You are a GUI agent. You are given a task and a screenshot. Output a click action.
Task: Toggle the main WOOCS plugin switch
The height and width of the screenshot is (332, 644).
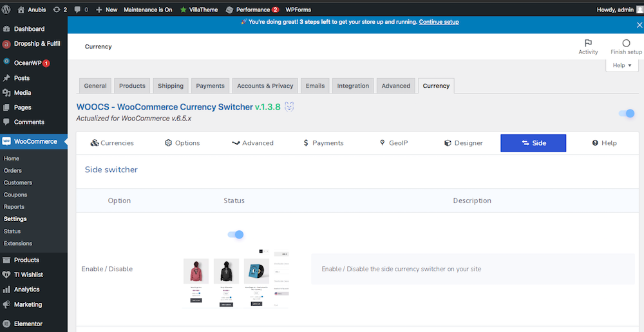[627, 113]
